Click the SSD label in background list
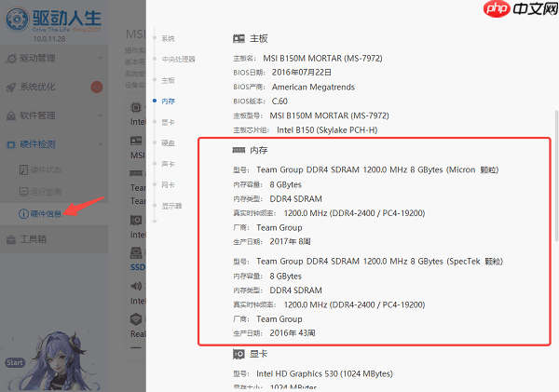The image size is (559, 392). coord(138,267)
